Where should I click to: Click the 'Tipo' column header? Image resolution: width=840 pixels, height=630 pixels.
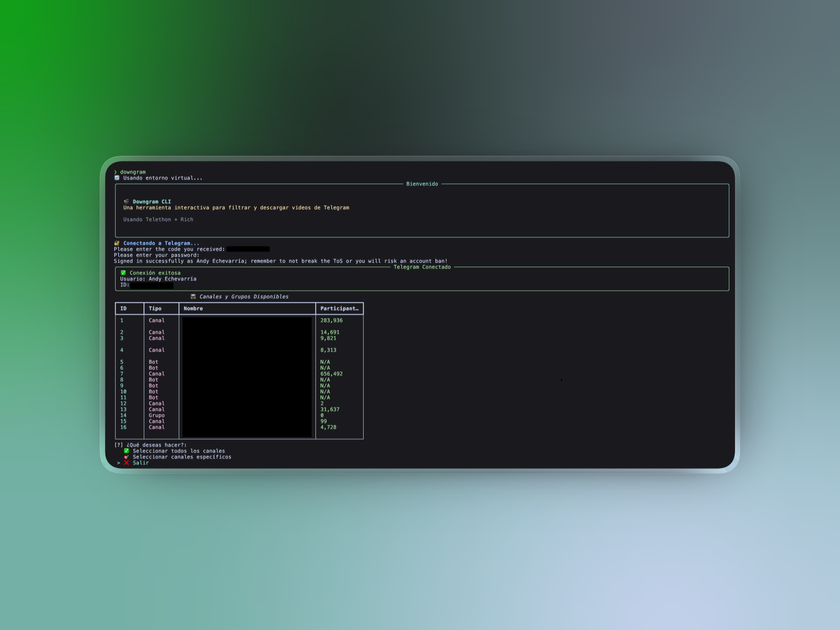coord(155,309)
